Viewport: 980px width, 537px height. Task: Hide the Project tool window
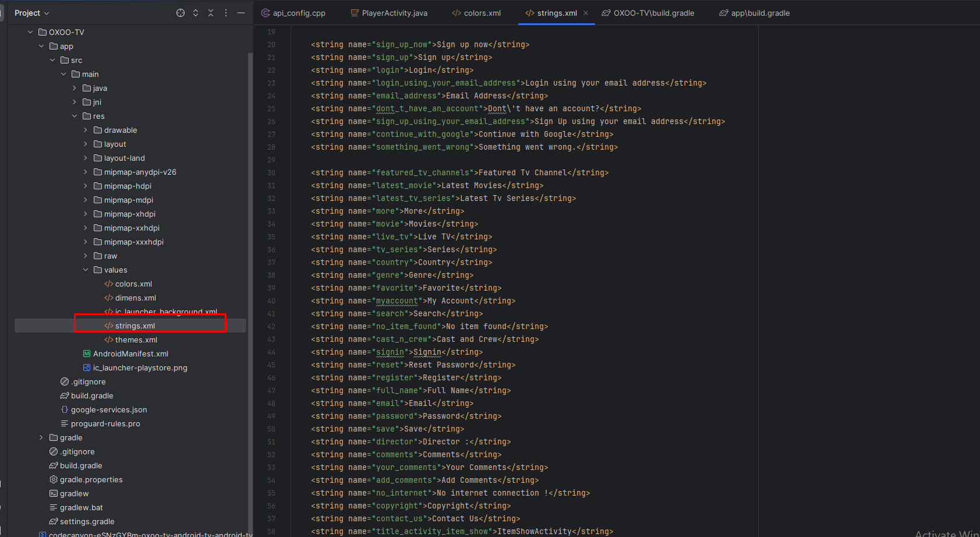[241, 13]
